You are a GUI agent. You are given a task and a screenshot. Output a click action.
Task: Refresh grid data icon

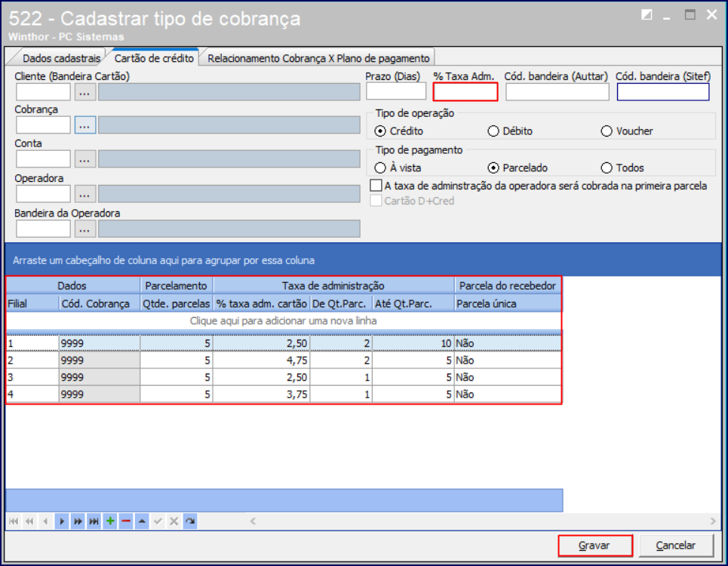pos(190,521)
